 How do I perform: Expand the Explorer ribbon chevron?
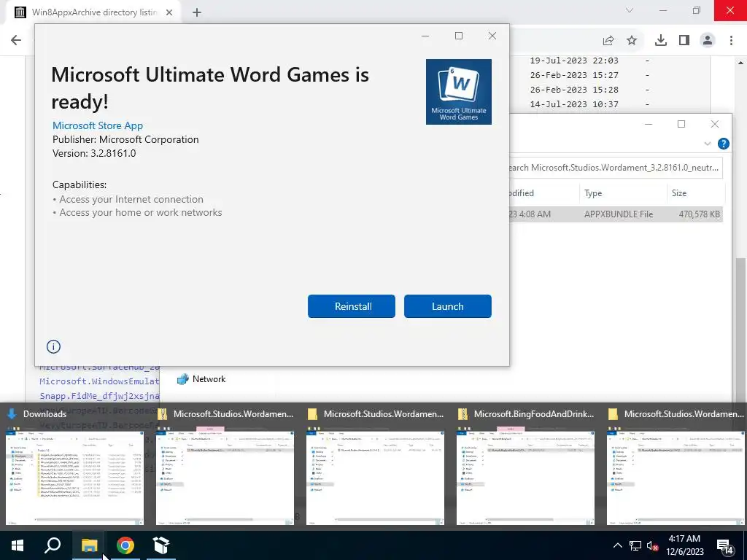coord(708,144)
